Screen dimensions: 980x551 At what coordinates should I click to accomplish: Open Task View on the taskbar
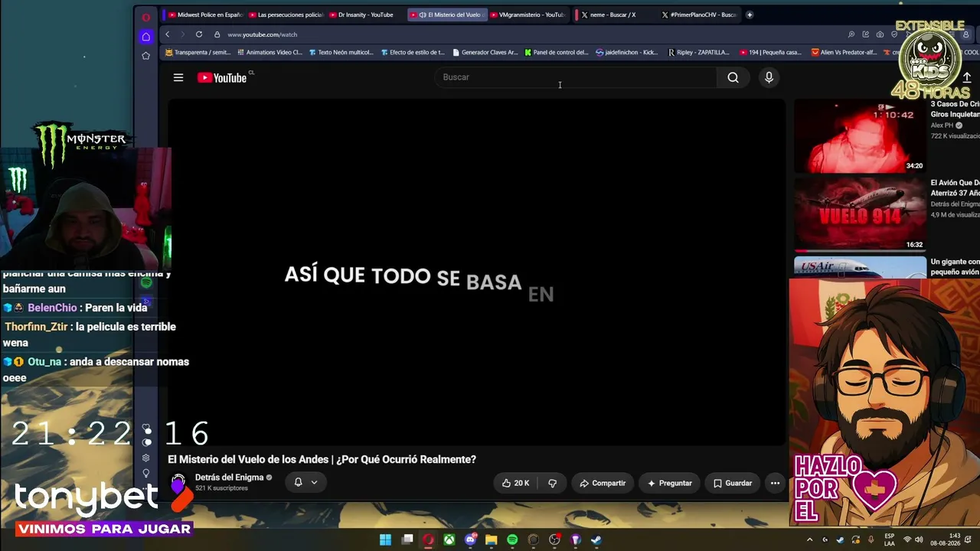coord(407,540)
